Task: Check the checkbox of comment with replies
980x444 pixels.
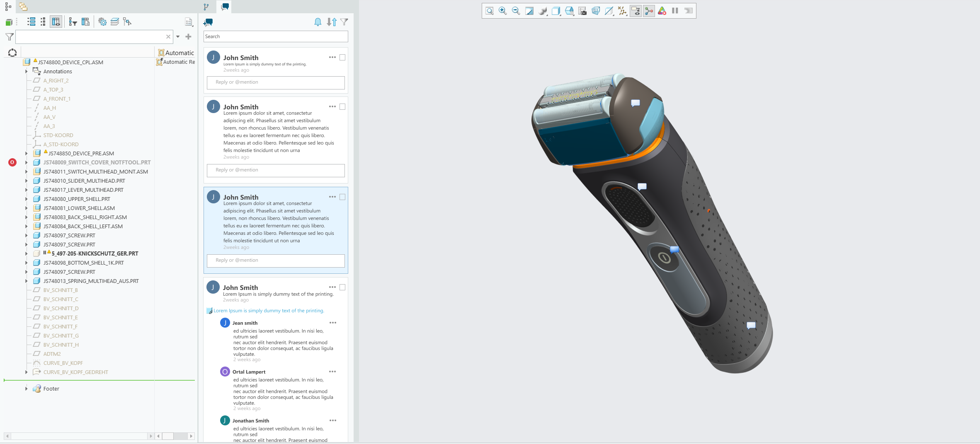Action: pyautogui.click(x=342, y=287)
